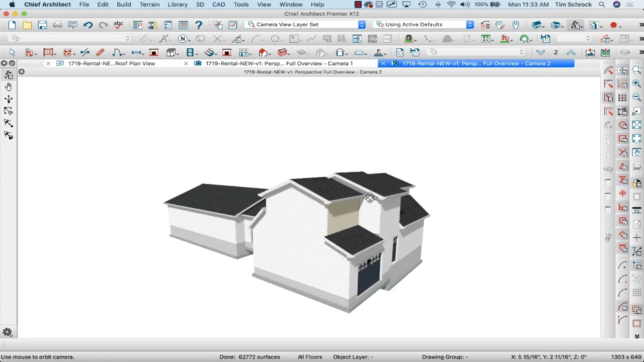Close the Roof Plan View tab

[48, 63]
